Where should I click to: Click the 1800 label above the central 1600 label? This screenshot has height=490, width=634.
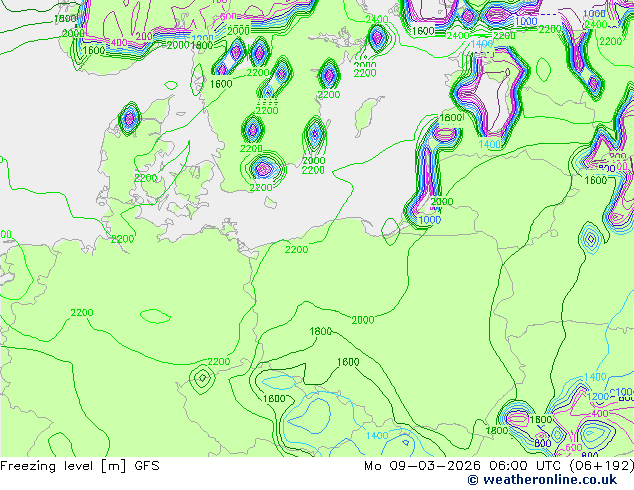321,332
